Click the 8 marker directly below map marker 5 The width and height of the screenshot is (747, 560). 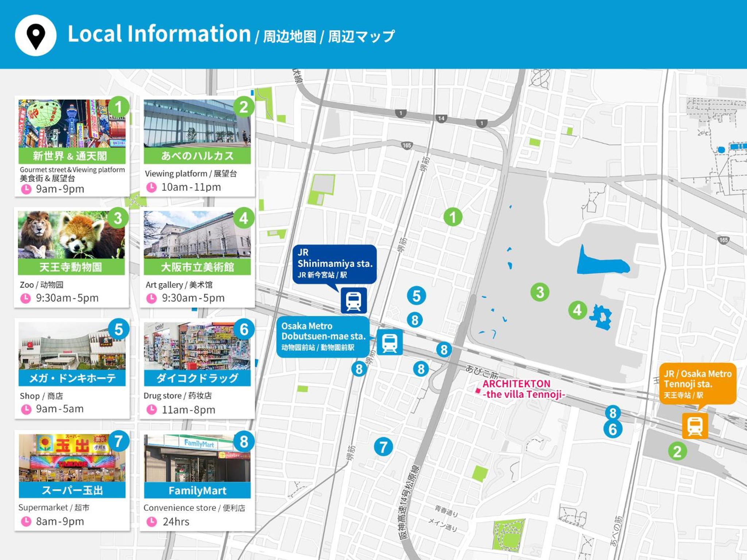(415, 320)
